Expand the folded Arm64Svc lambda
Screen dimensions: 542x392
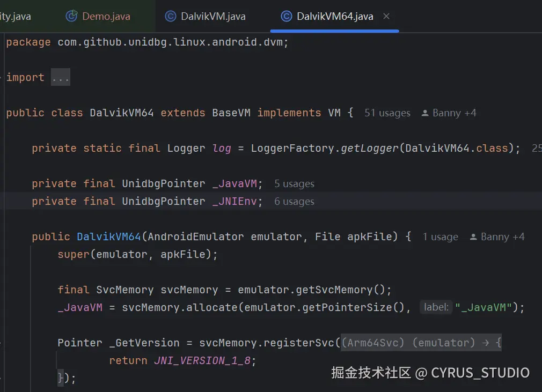point(421,343)
